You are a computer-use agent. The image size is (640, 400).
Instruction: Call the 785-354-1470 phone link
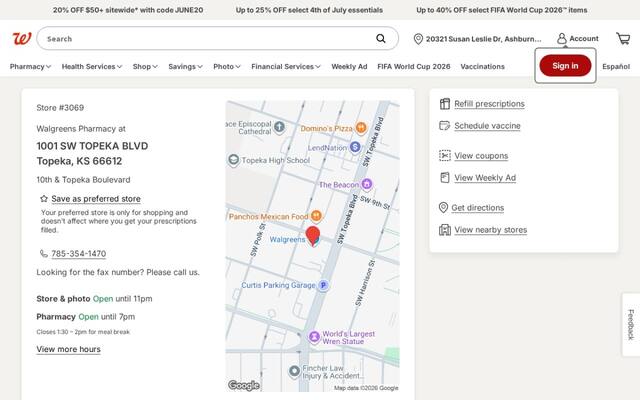pyautogui.click(x=79, y=253)
